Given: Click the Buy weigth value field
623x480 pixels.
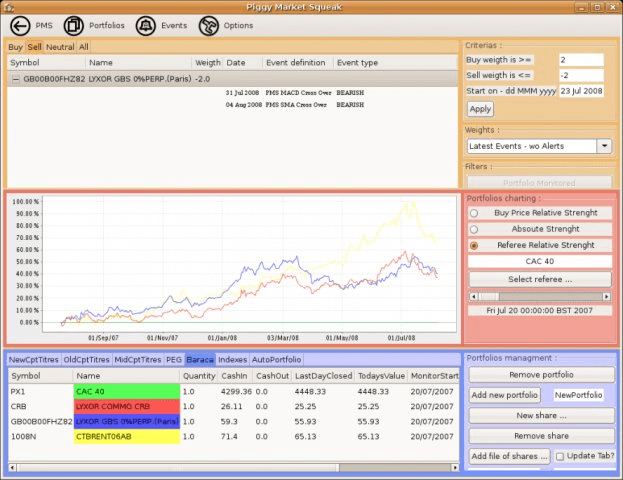Looking at the screenshot, I should coord(581,60).
